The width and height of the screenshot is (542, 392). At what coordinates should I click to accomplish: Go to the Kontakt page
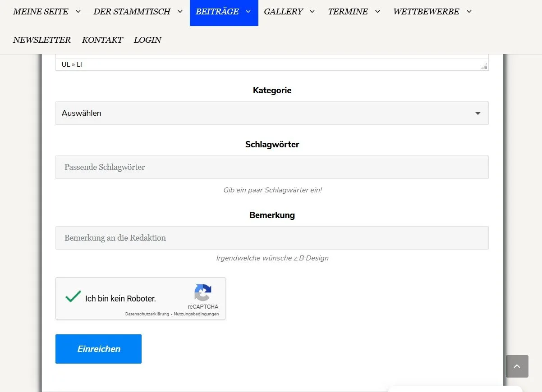coord(102,40)
